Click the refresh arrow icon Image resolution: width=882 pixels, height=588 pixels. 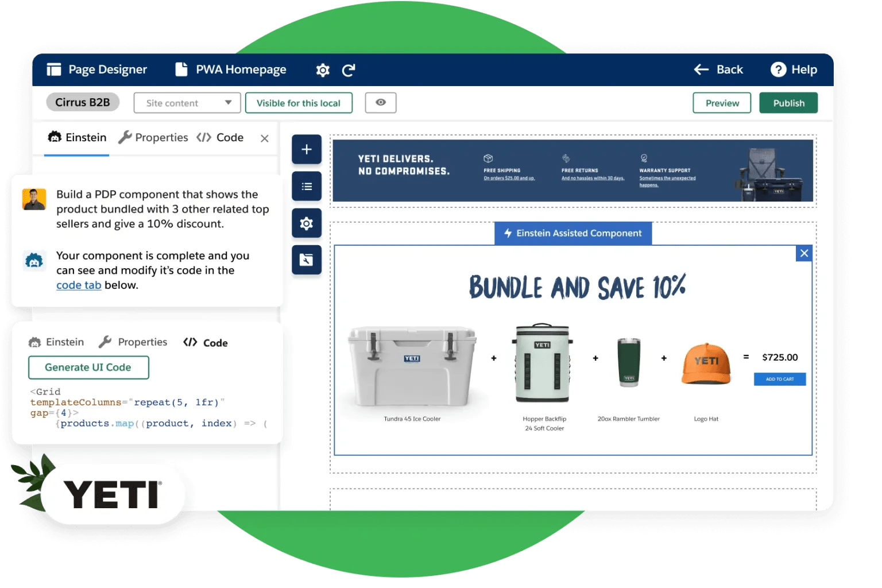pyautogui.click(x=349, y=70)
